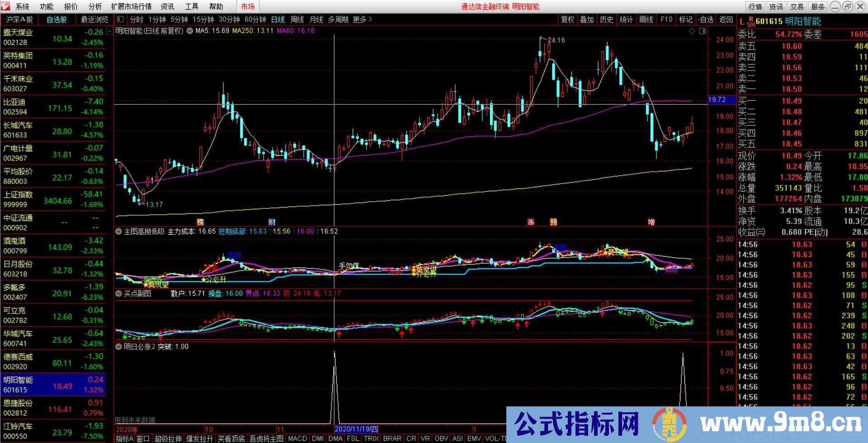868x443 pixels.
Task: Switch chart to 月线 monthly period
Action: coord(316,19)
